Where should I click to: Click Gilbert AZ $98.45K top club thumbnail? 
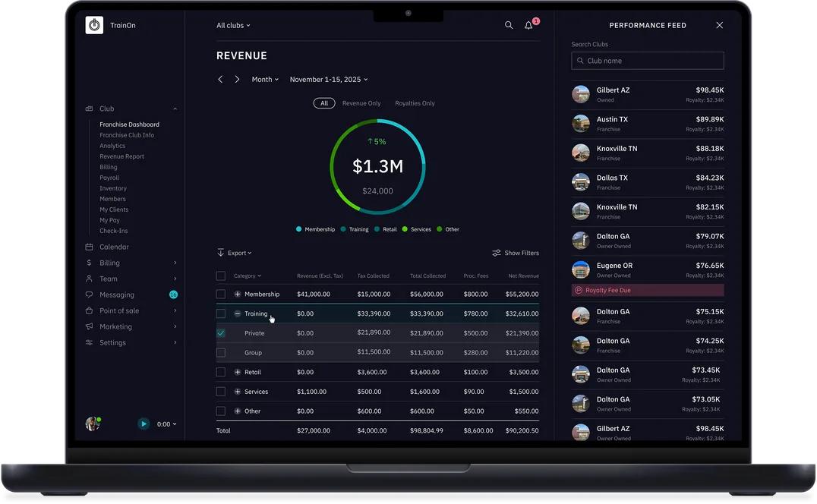pyautogui.click(x=580, y=94)
